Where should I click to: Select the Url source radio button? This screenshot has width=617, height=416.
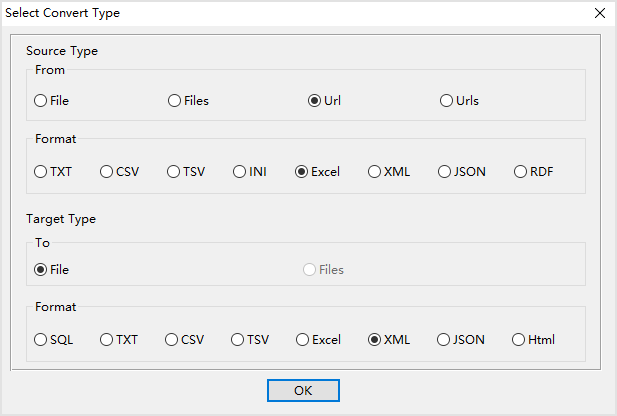[x=315, y=101]
